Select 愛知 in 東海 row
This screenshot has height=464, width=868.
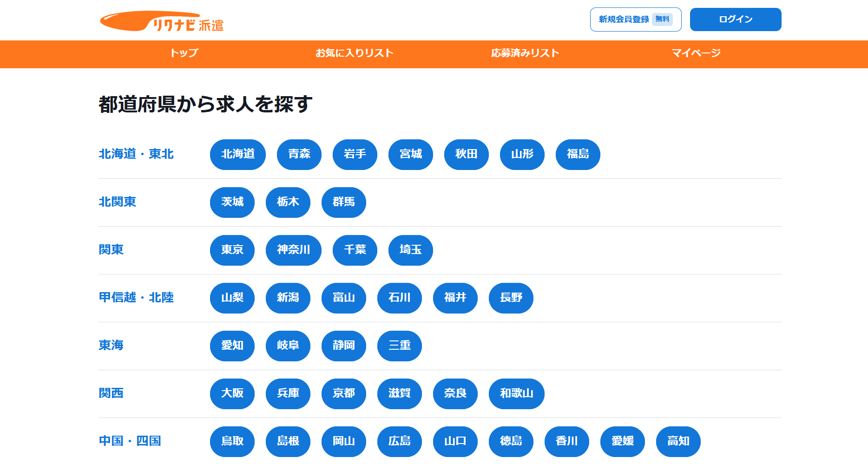232,346
